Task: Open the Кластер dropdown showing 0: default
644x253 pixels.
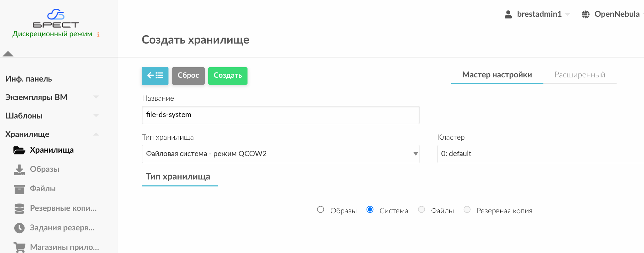Action: [x=540, y=154]
